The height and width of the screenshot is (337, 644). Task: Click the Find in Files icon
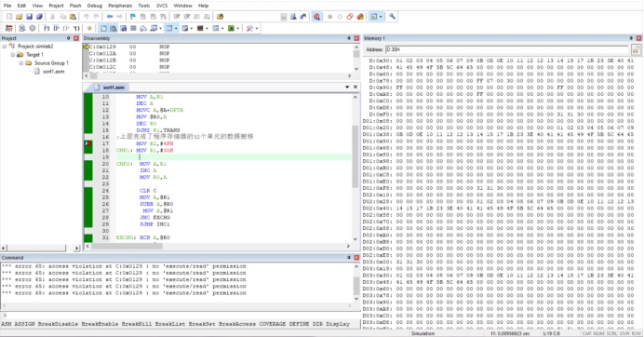pyautogui.click(x=220, y=17)
